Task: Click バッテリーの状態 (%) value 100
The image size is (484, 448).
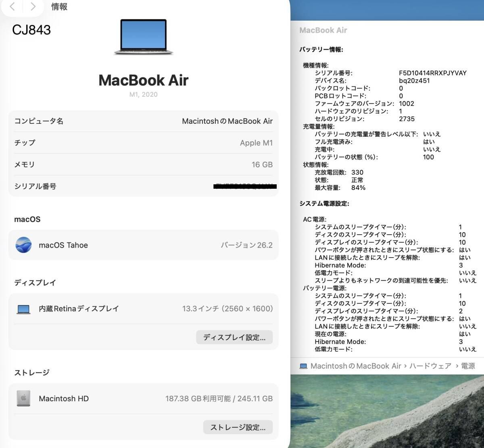Action: pos(428,157)
